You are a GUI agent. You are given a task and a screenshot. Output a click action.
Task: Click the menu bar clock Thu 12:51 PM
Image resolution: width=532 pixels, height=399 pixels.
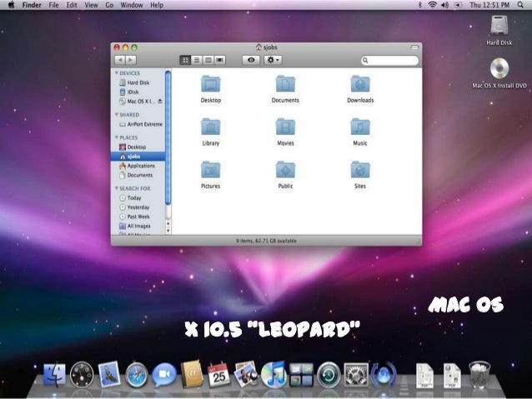point(489,5)
